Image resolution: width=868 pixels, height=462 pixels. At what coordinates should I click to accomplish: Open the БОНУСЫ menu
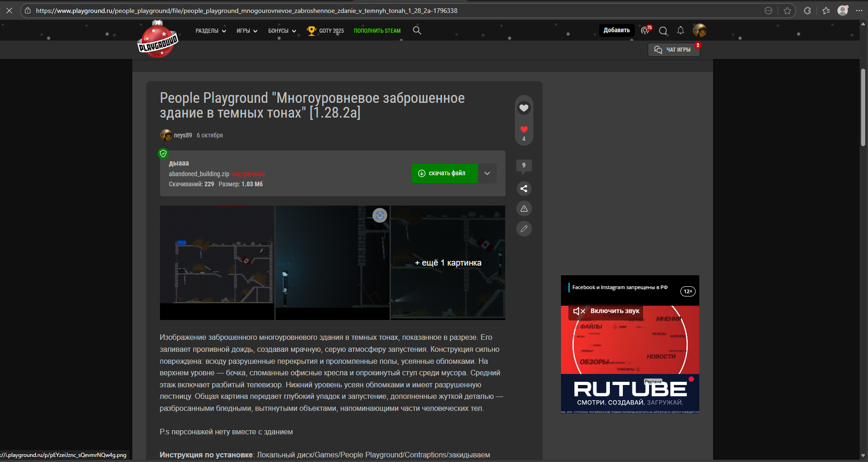point(282,31)
